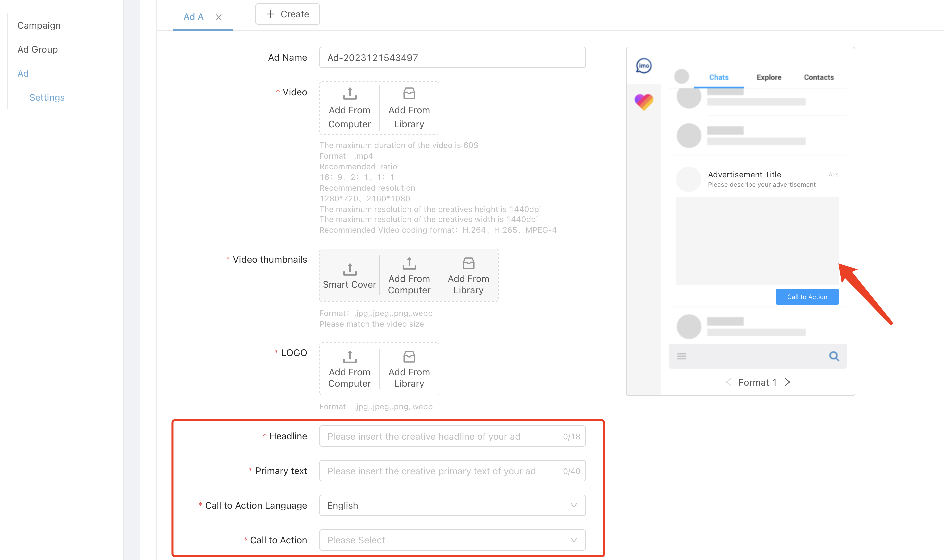Screen dimensions: 944x560
Task: Open the Chats tab in preview
Action: tap(719, 77)
